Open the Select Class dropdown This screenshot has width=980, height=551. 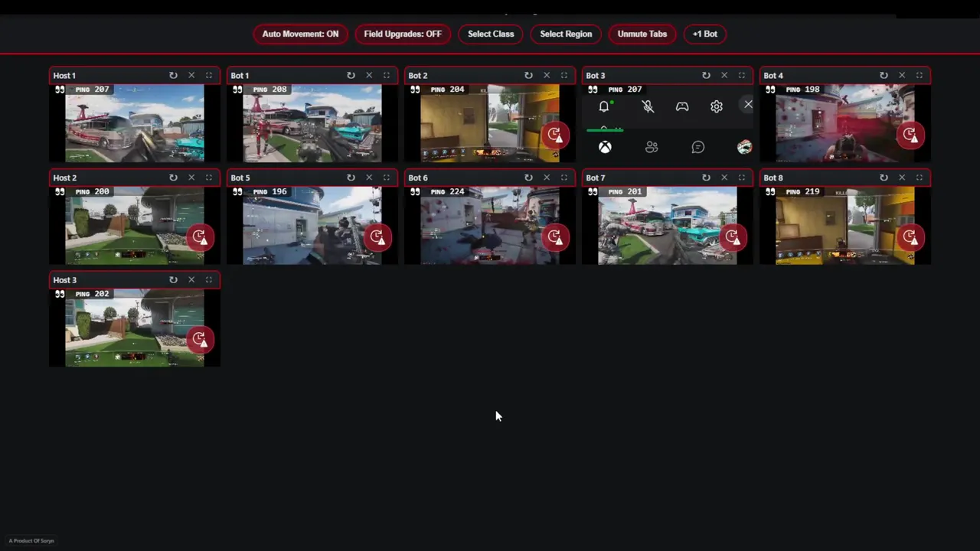pos(491,34)
